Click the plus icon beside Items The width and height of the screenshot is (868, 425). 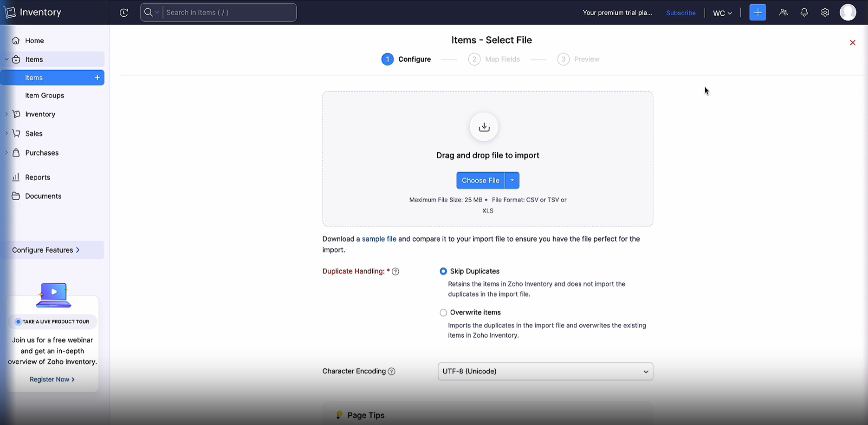[x=97, y=78]
